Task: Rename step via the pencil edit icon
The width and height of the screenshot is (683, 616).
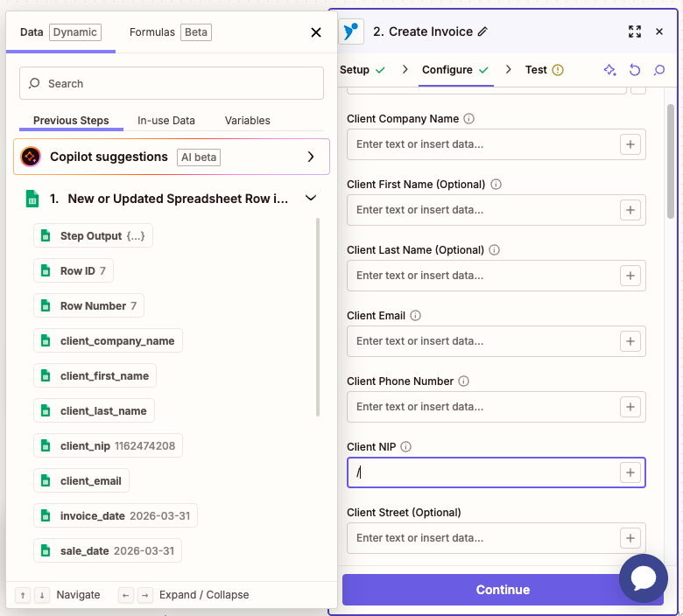Action: click(x=482, y=31)
